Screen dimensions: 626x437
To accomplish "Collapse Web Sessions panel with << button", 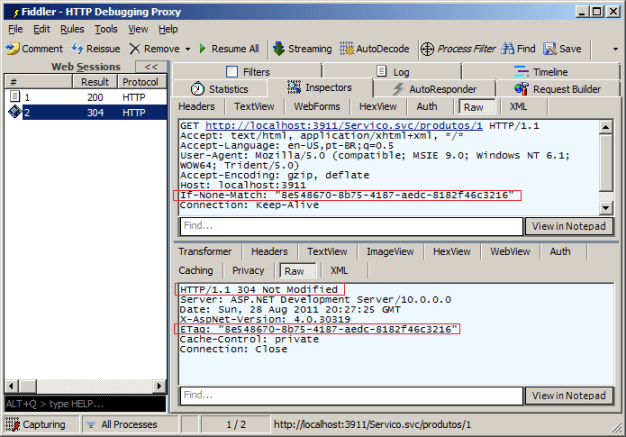I will tap(153, 67).
